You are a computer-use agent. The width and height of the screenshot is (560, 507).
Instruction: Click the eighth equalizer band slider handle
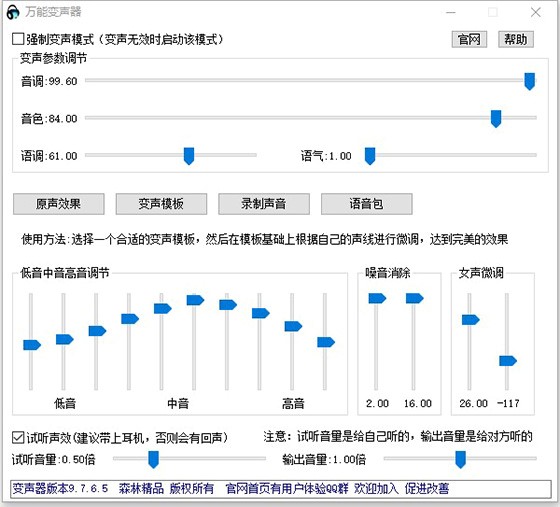click(x=261, y=313)
